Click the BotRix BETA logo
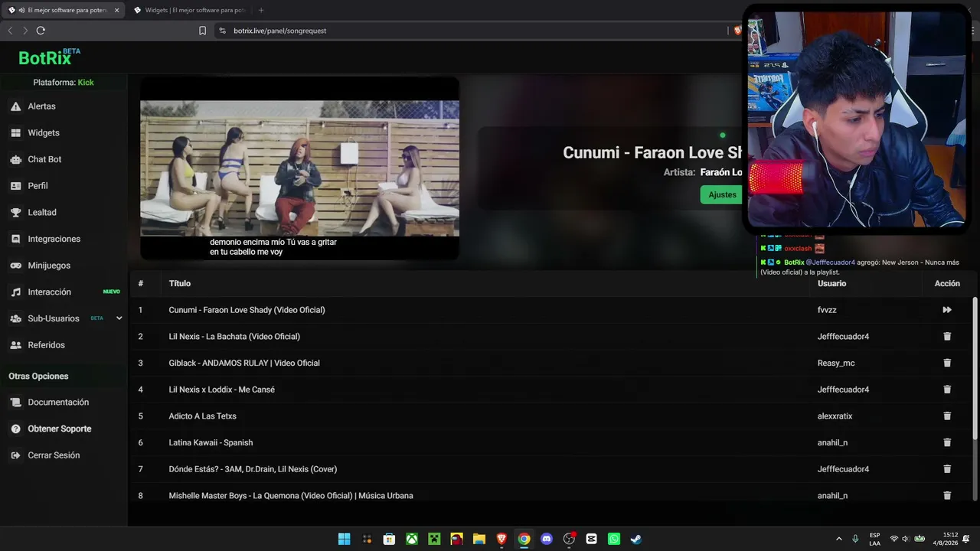Image resolution: width=980 pixels, height=551 pixels. (49, 57)
